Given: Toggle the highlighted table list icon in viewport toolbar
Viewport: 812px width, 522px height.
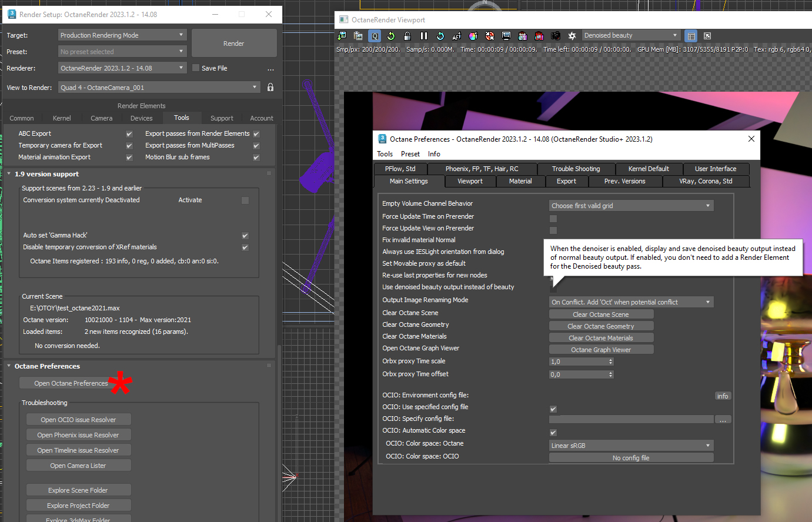Looking at the screenshot, I should pos(691,36).
